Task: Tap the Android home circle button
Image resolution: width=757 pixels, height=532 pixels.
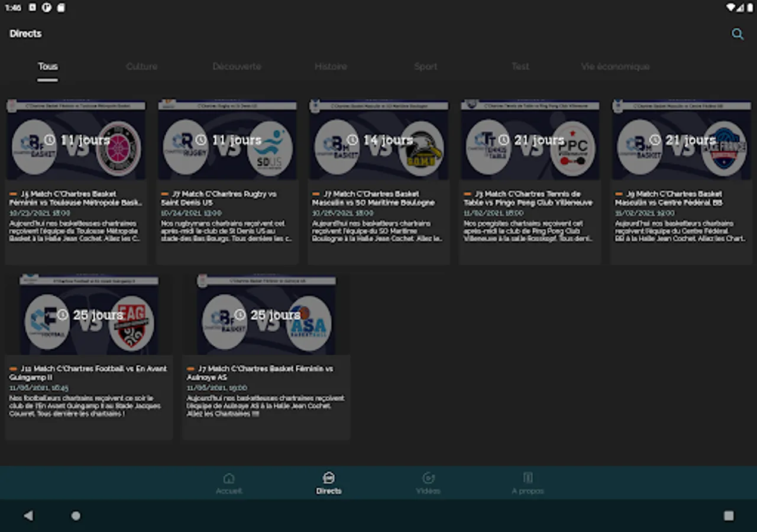Action: point(76,515)
